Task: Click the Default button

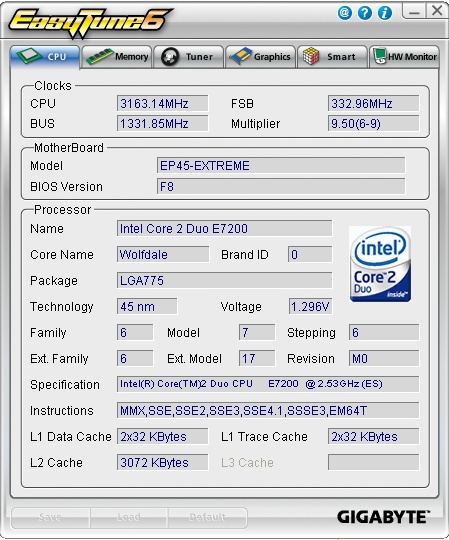Action: point(207,517)
